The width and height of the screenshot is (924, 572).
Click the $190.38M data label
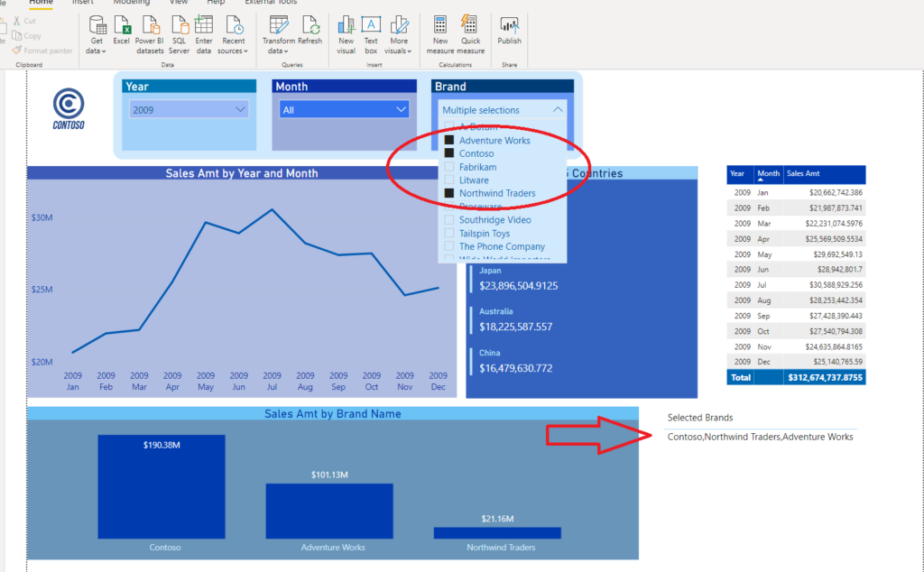162,445
